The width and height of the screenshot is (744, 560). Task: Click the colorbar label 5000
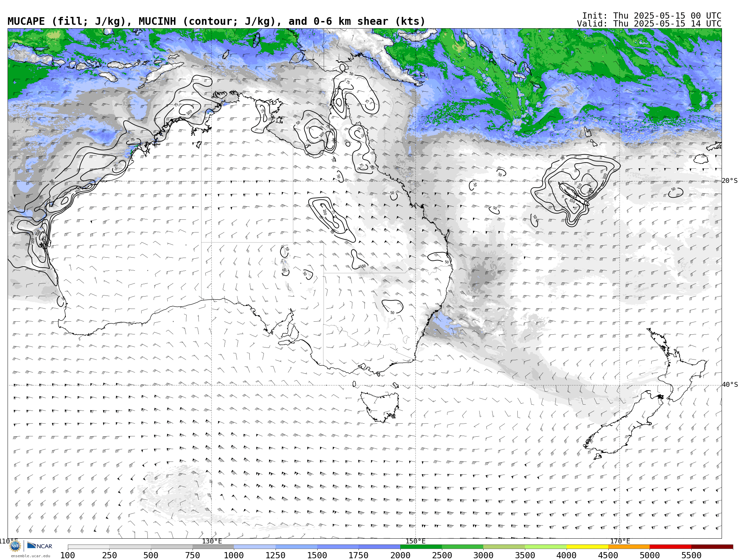[650, 556]
